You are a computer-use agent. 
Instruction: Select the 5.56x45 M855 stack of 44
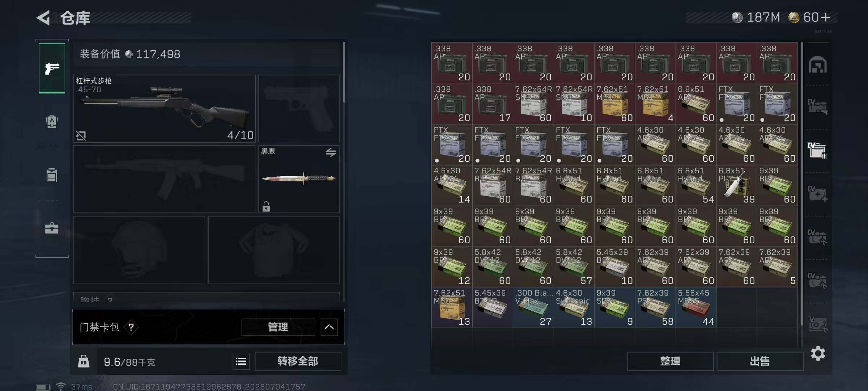tap(696, 307)
